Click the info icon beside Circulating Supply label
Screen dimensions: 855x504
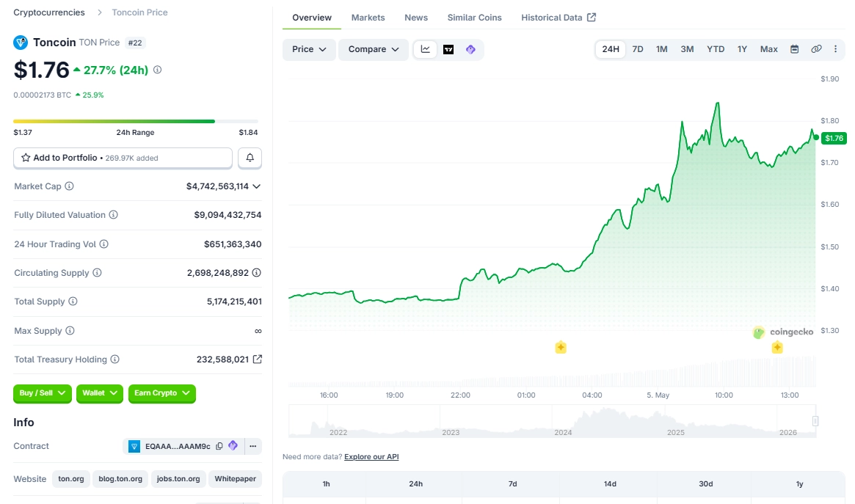[x=97, y=272]
